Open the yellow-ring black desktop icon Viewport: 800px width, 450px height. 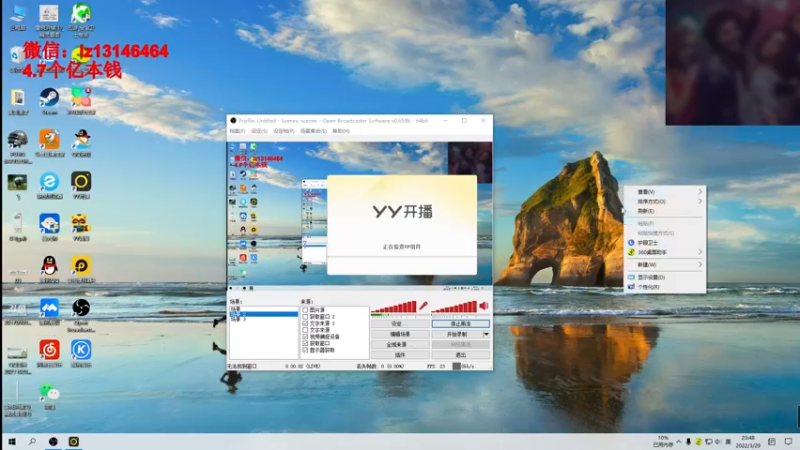click(x=81, y=182)
